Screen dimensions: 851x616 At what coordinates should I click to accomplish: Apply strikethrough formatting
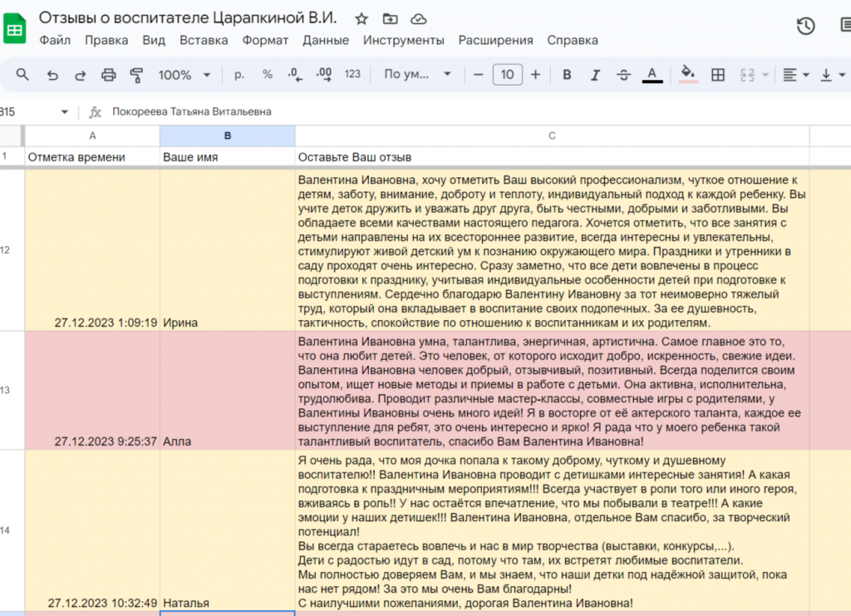pyautogui.click(x=623, y=74)
